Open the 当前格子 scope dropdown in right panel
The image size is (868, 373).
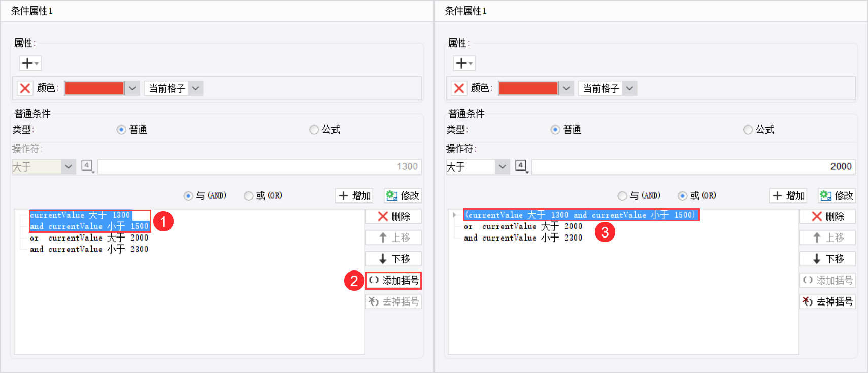coord(608,88)
